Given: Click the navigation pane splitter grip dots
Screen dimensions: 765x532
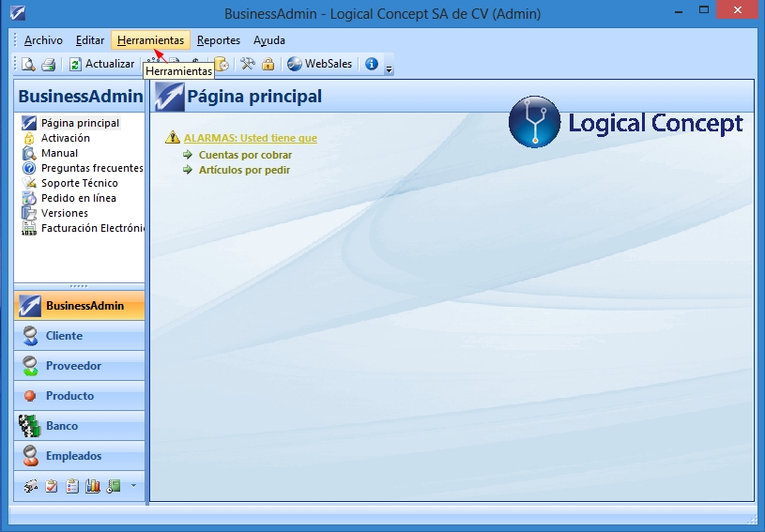Looking at the screenshot, I should pyautogui.click(x=79, y=286).
